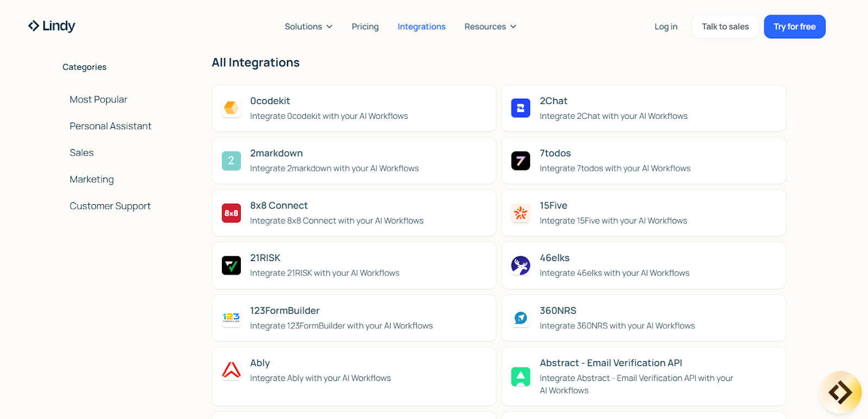Open Abstract - Email Verification API title
The height and width of the screenshot is (419, 868).
point(611,363)
